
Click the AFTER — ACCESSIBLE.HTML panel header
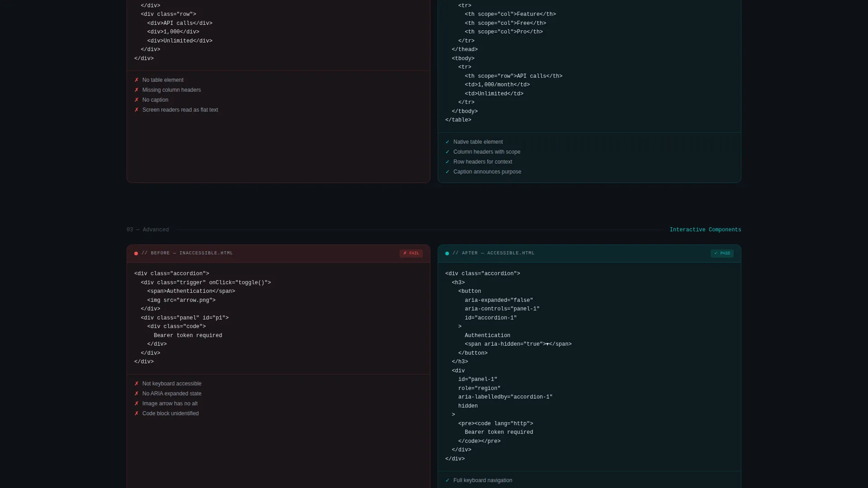(590, 253)
